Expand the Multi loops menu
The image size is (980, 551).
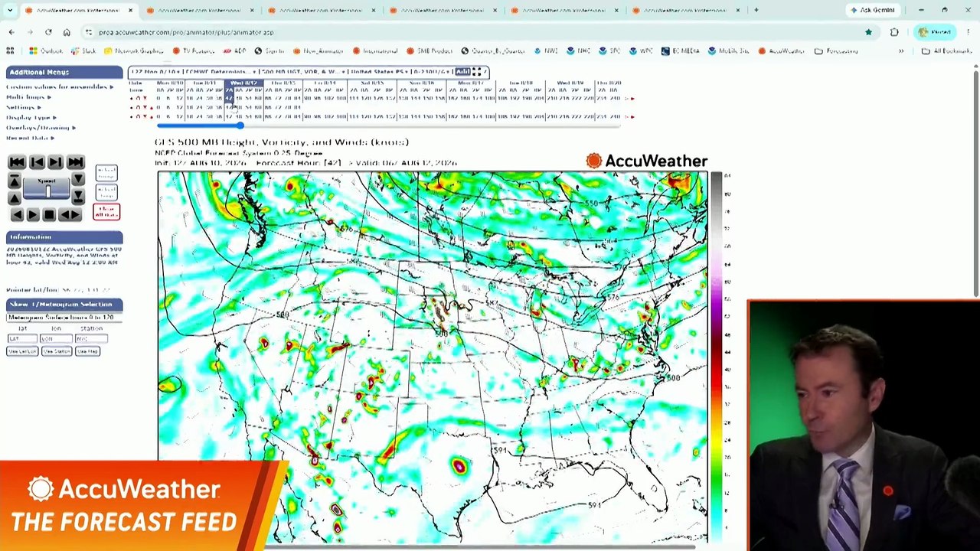pos(28,97)
